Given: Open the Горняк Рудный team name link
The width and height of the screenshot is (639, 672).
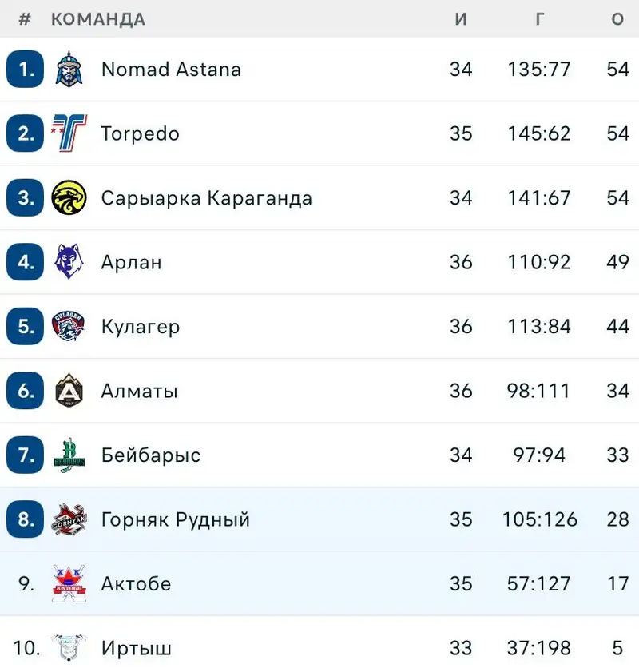Looking at the screenshot, I should 176,519.
